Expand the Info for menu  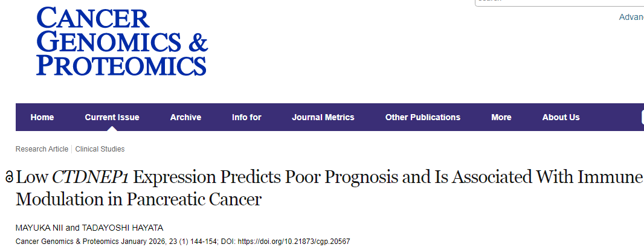coord(246,117)
